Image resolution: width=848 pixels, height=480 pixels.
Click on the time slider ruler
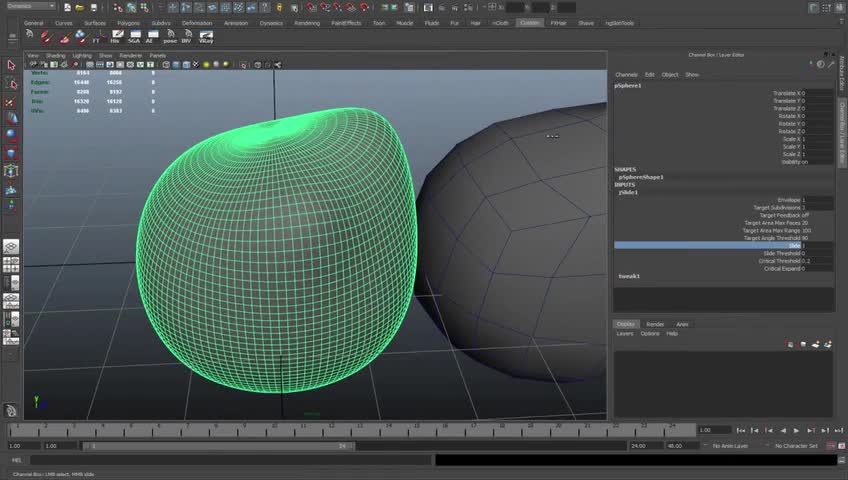[x=340, y=429]
